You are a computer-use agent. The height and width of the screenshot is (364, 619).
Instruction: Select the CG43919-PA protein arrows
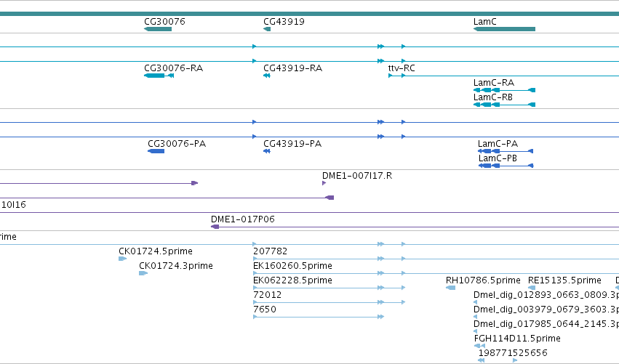(x=267, y=151)
